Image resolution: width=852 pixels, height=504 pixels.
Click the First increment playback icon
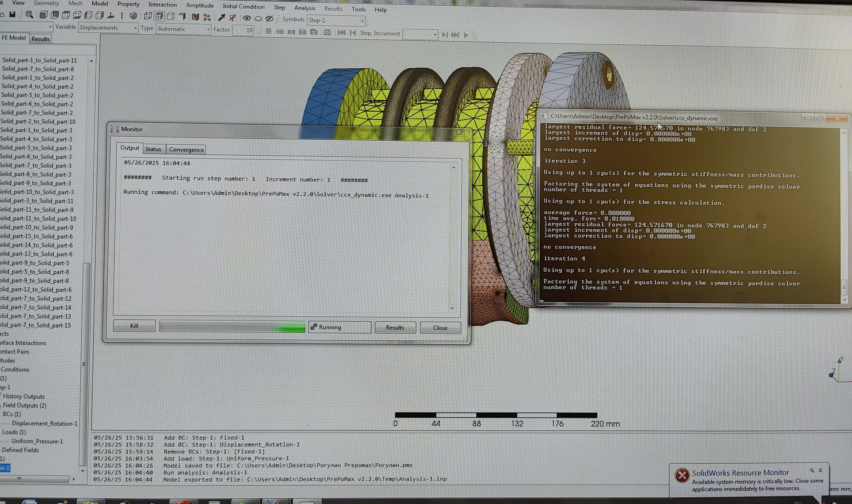pos(342,32)
